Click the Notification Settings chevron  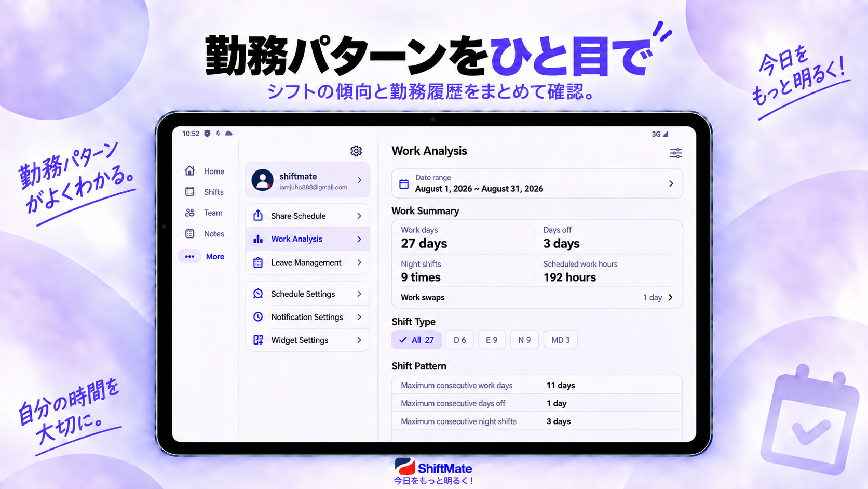point(359,317)
